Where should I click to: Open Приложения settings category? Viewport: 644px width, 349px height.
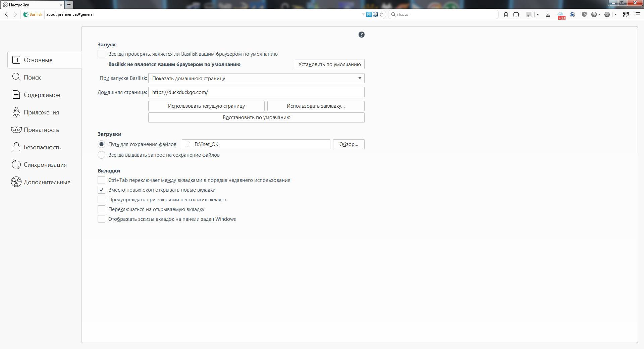pos(44,112)
